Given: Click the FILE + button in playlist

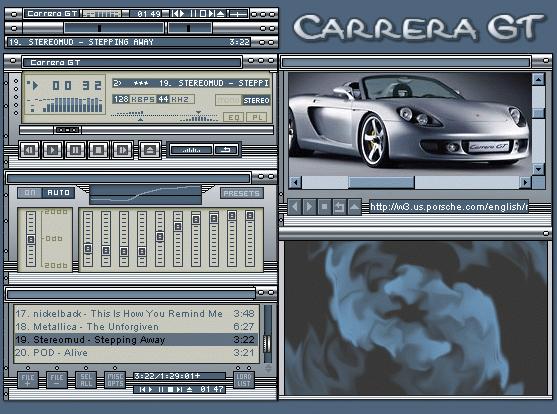Looking at the screenshot, I should [x=28, y=380].
